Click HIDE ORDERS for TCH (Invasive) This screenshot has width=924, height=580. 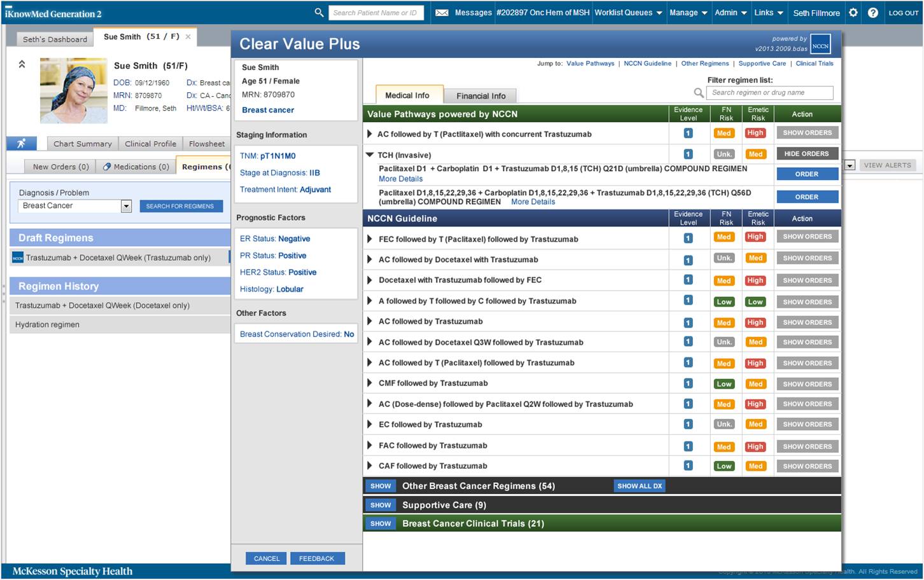[x=807, y=154]
